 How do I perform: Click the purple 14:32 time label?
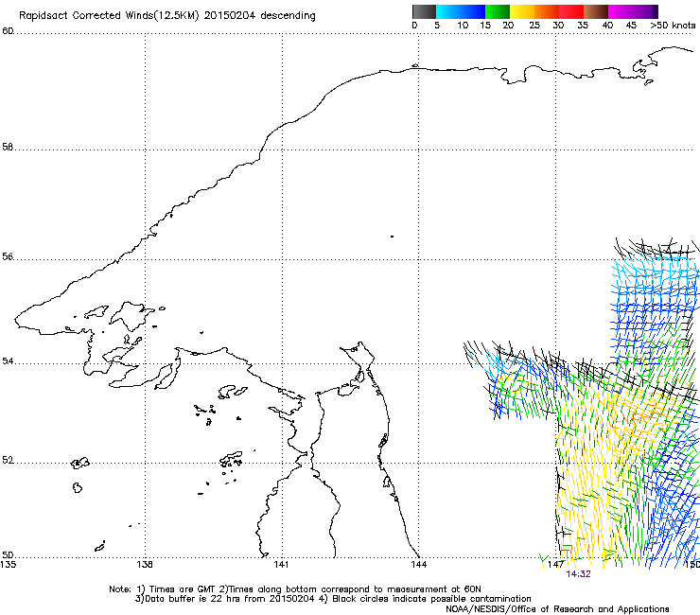pos(578,574)
